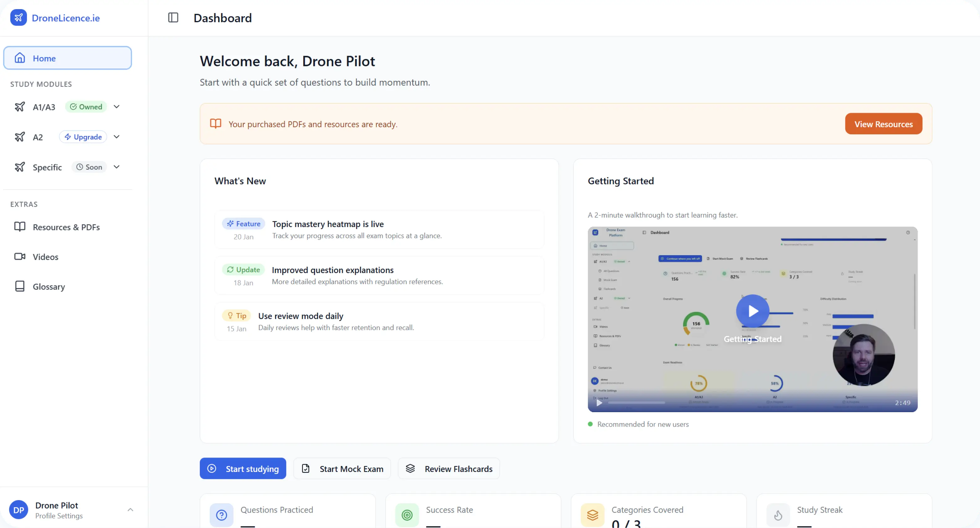The height and width of the screenshot is (528, 980).
Task: Open Resources & PDFs page
Action: pos(66,227)
